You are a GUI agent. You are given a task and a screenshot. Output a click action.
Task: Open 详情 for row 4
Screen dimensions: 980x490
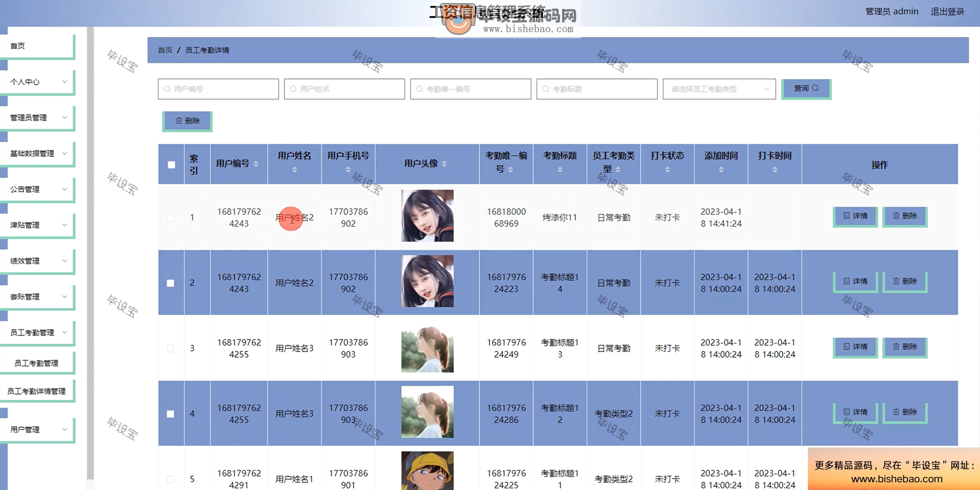855,413
